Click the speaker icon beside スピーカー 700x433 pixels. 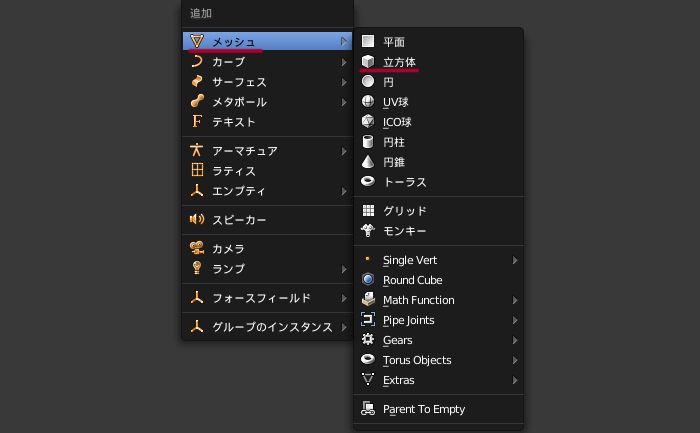197,219
